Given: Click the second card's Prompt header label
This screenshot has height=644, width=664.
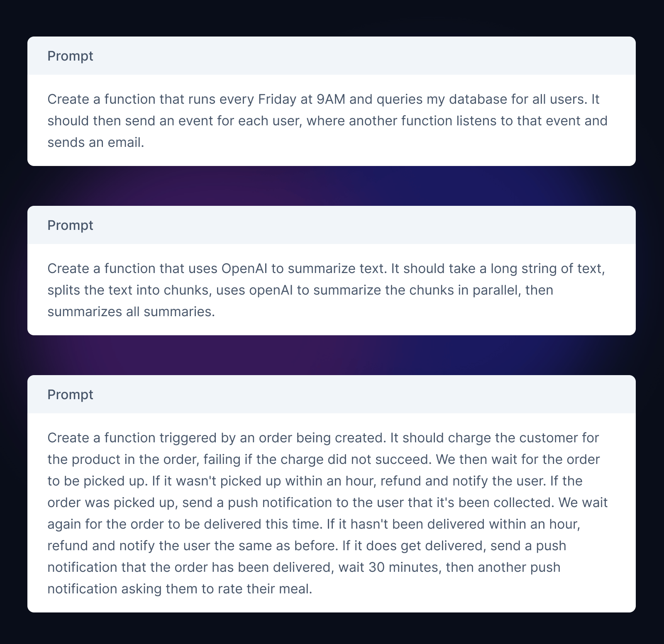Looking at the screenshot, I should pyautogui.click(x=70, y=225).
